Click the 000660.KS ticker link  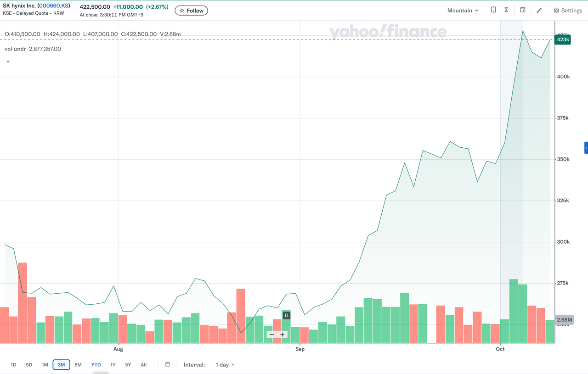[x=54, y=6]
